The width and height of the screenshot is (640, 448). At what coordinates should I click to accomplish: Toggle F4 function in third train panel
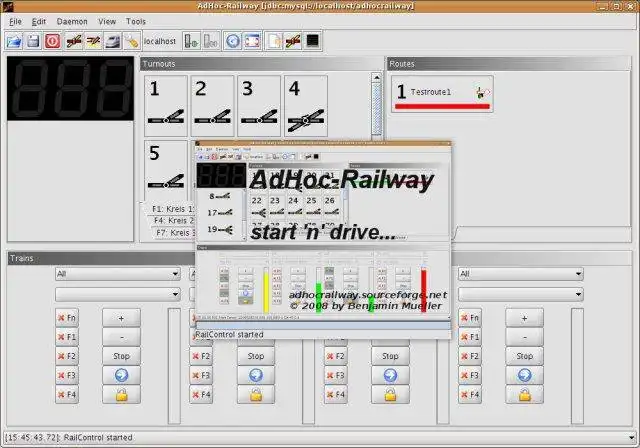point(336,395)
